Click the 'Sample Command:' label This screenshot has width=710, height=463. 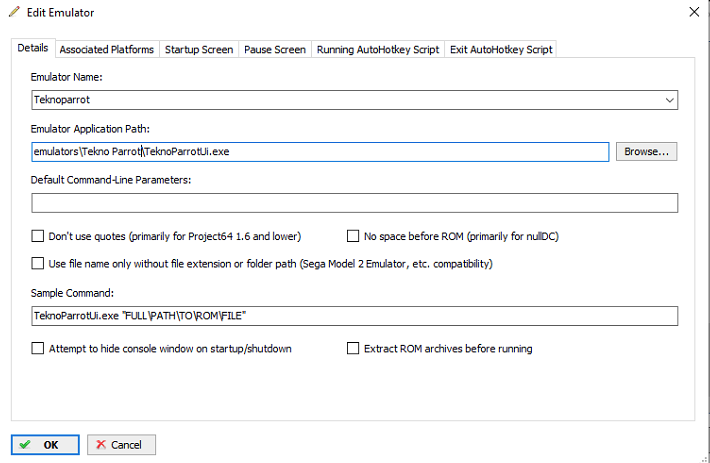72,293
